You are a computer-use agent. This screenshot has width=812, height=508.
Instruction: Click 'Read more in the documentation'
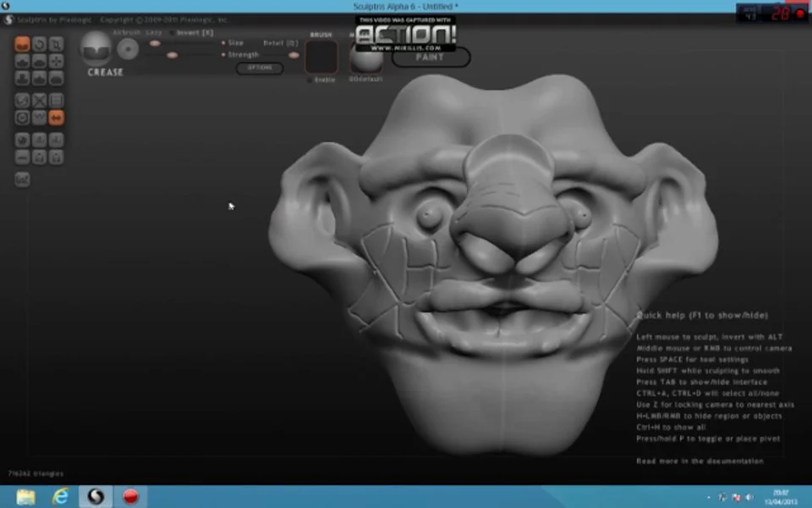coord(700,461)
